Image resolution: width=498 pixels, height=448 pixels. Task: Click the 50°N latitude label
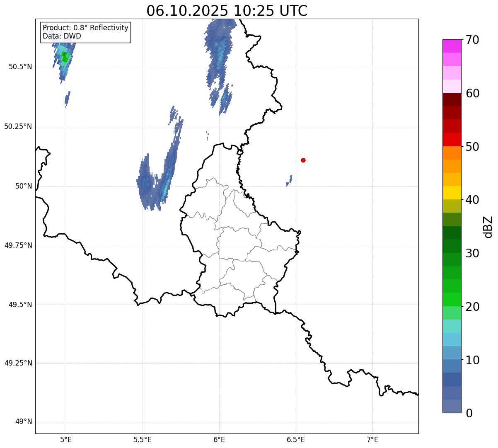(x=24, y=186)
